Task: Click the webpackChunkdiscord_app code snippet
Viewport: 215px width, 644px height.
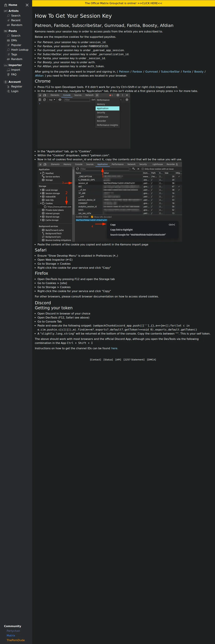Action: [x=117, y=328]
